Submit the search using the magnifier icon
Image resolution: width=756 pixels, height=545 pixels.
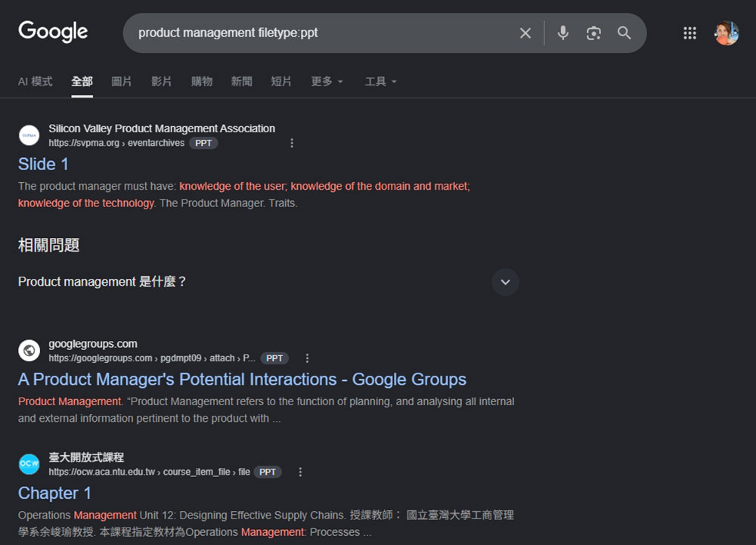click(x=624, y=33)
